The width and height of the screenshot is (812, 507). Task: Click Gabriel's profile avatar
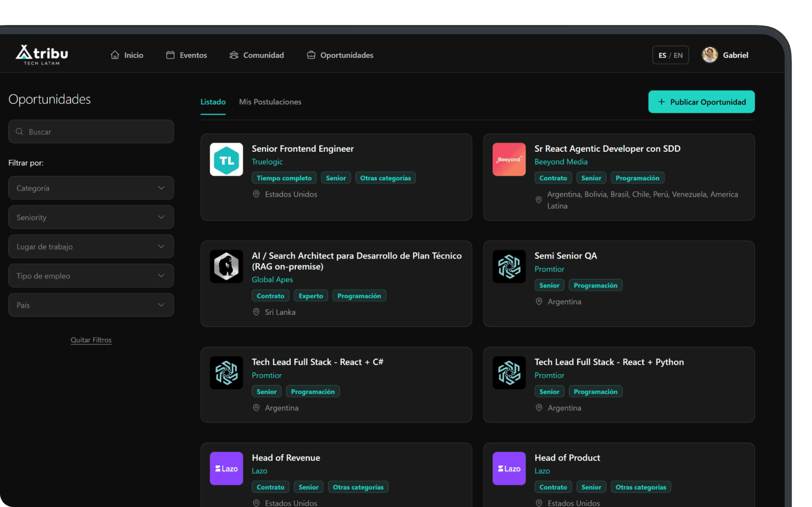[x=710, y=55]
